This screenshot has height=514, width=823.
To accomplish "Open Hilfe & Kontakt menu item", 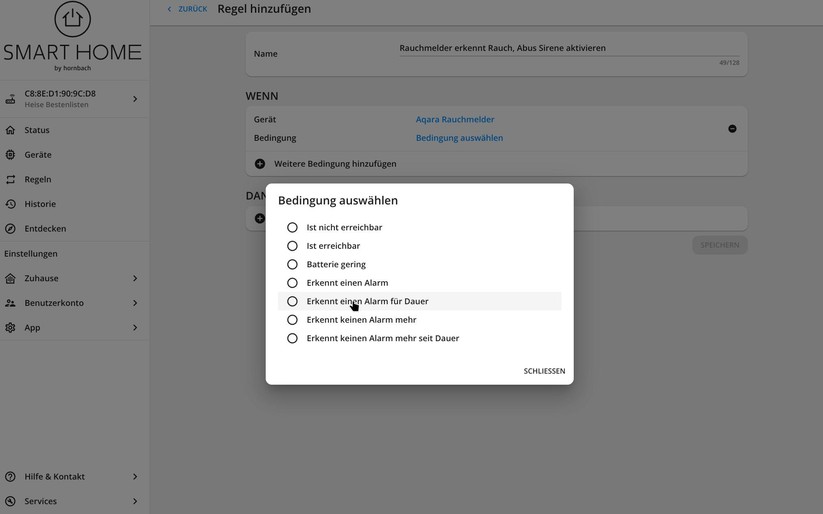I will click(54, 477).
